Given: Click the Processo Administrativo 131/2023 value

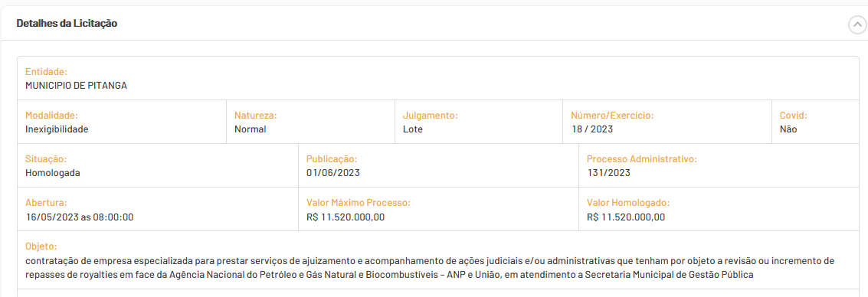Looking at the screenshot, I should coord(608,173).
